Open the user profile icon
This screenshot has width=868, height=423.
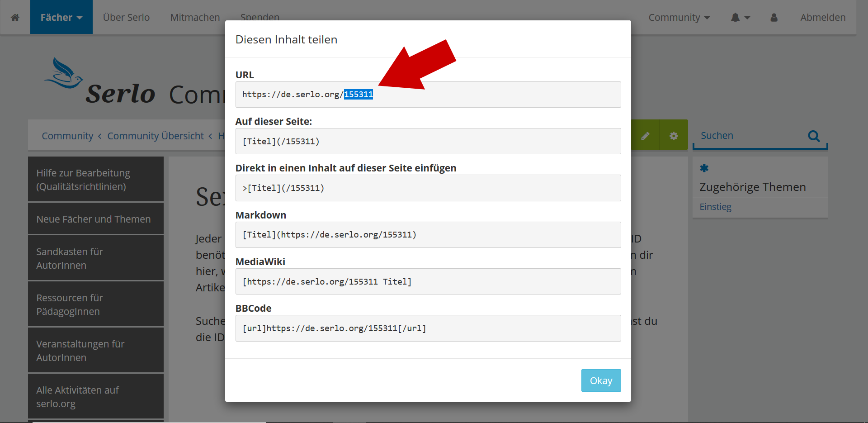(774, 17)
